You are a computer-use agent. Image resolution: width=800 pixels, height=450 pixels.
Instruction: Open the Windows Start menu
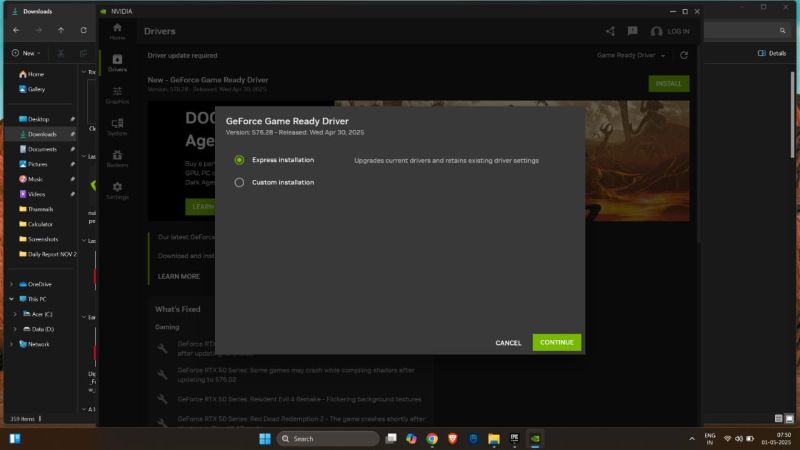point(265,439)
